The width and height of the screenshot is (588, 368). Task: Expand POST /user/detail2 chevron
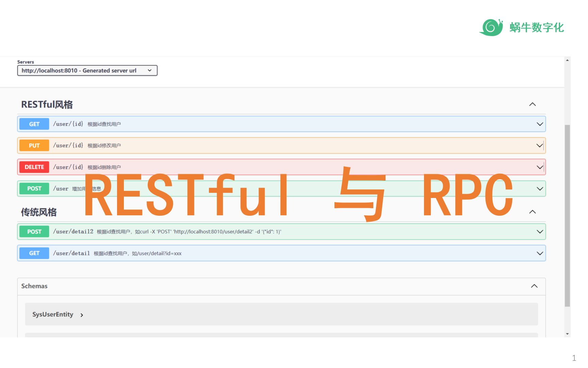(x=540, y=232)
